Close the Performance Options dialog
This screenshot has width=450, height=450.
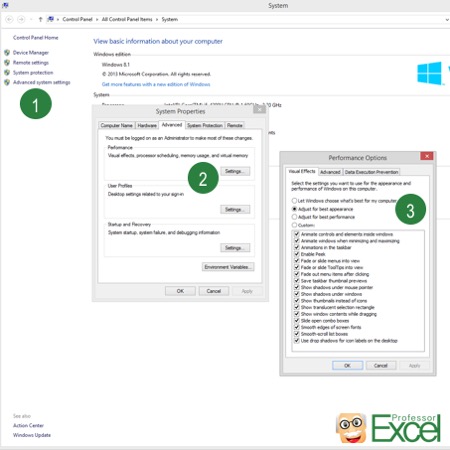point(427,156)
